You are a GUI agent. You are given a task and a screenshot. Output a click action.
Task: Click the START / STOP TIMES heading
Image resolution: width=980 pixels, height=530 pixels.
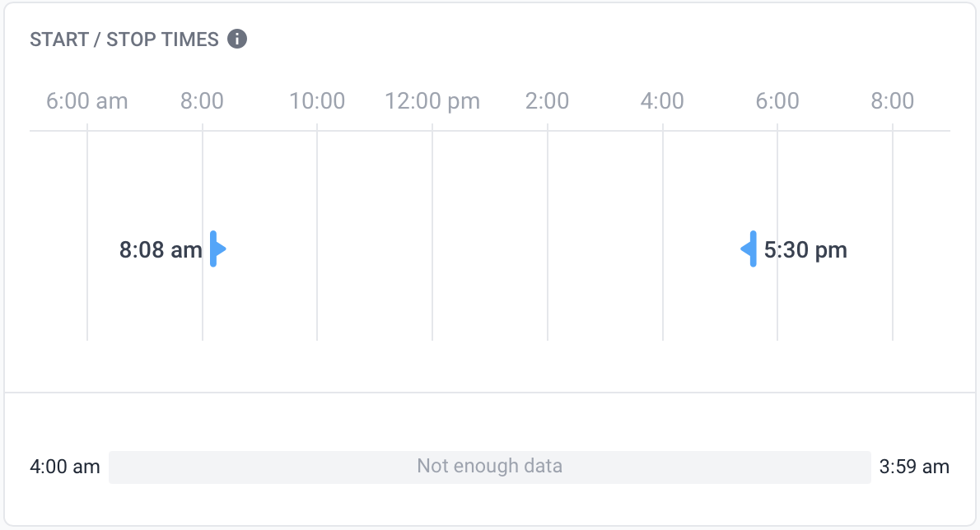point(124,40)
